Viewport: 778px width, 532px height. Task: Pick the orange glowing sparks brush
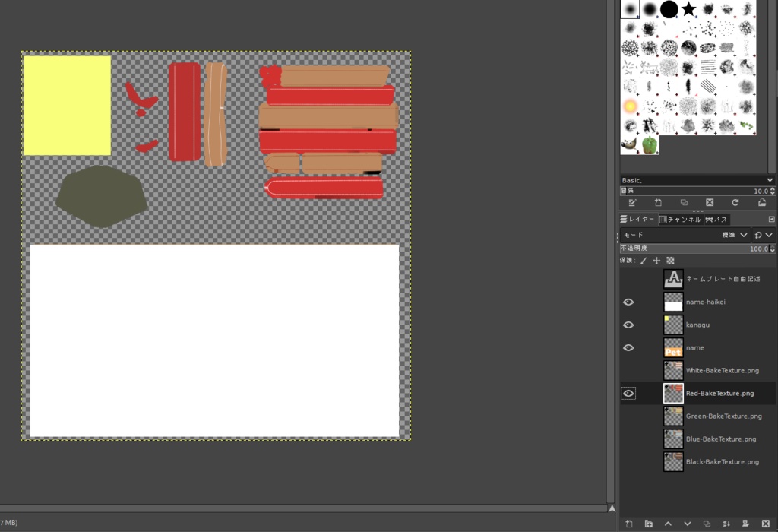[630, 106]
